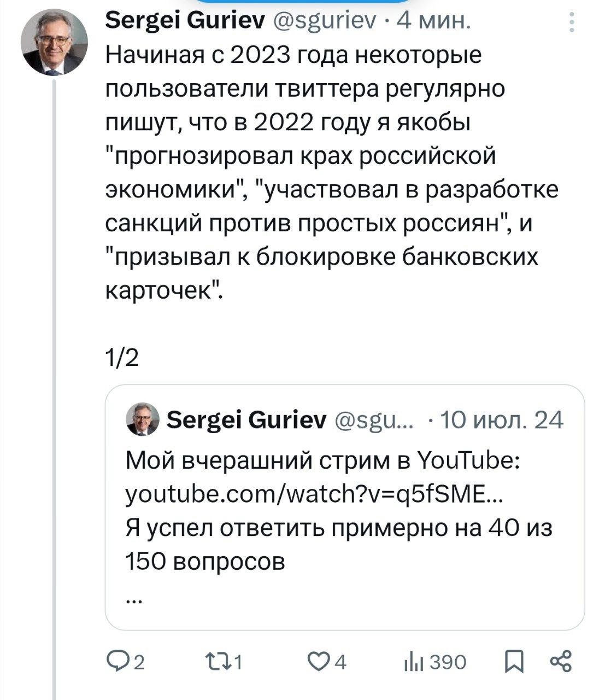Viewport: 605px width, 700px height.
Task: Open the tweet via the "4 мин." timestamp
Action: coord(432,22)
